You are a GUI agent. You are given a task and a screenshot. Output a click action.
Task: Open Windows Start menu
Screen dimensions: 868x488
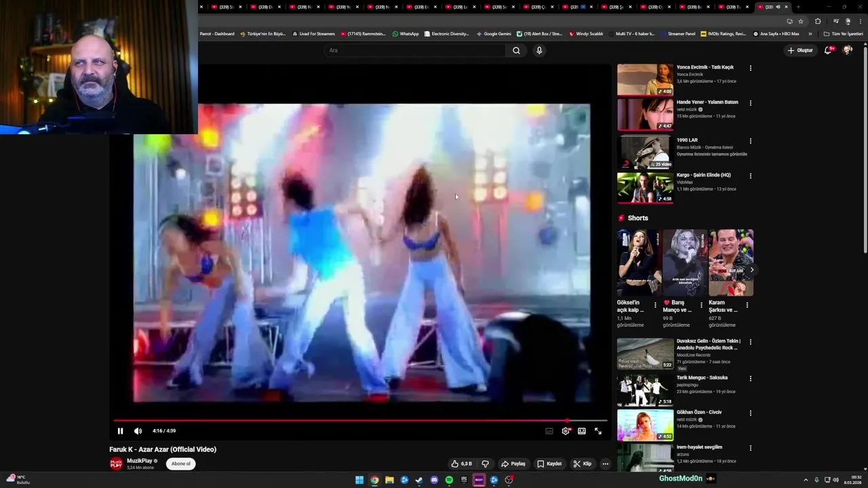359,480
